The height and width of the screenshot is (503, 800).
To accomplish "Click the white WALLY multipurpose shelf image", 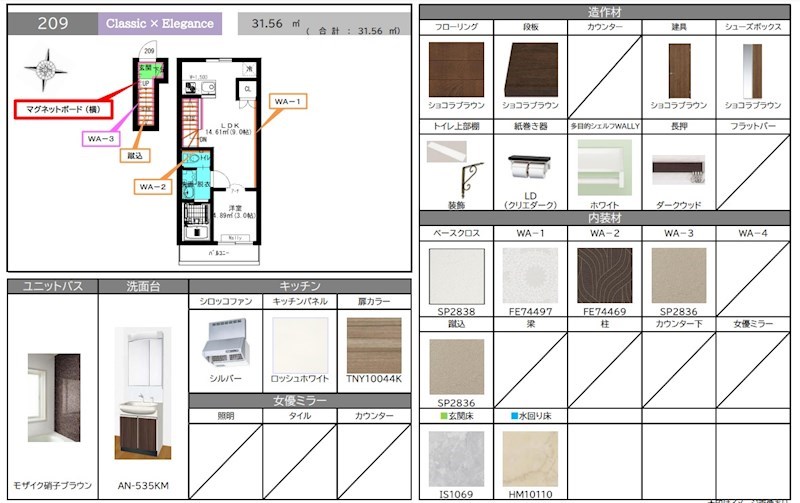I will click(x=604, y=167).
